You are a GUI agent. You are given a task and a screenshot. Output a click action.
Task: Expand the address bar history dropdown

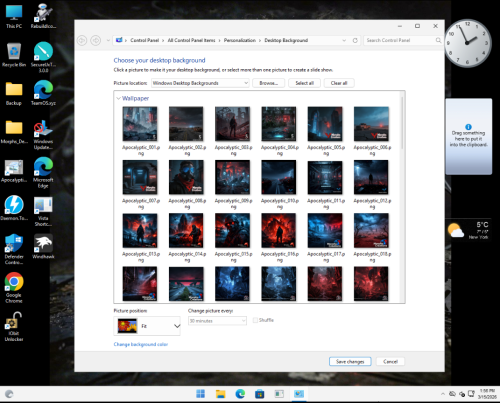coord(344,40)
